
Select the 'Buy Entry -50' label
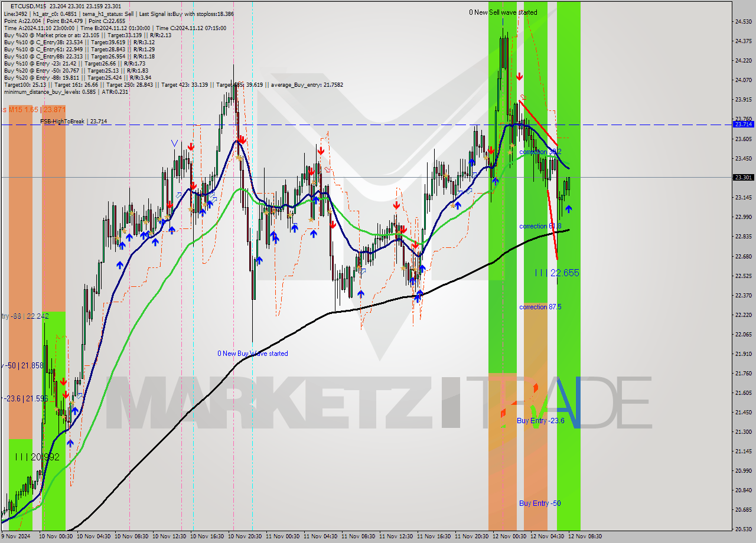pos(540,503)
